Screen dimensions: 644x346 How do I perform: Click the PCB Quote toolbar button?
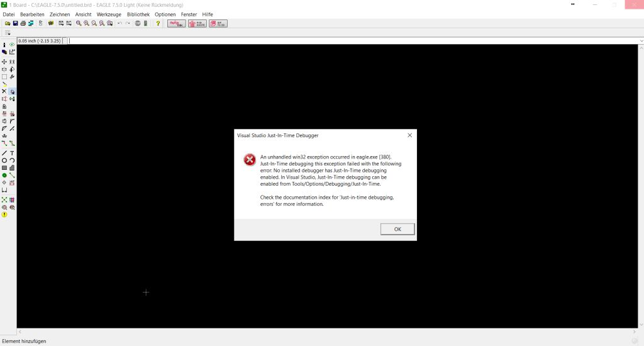pyautogui.click(x=197, y=23)
